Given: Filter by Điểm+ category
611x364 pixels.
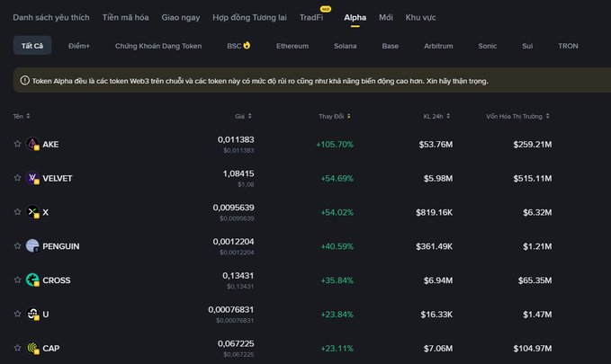Looking at the screenshot, I should point(79,46).
